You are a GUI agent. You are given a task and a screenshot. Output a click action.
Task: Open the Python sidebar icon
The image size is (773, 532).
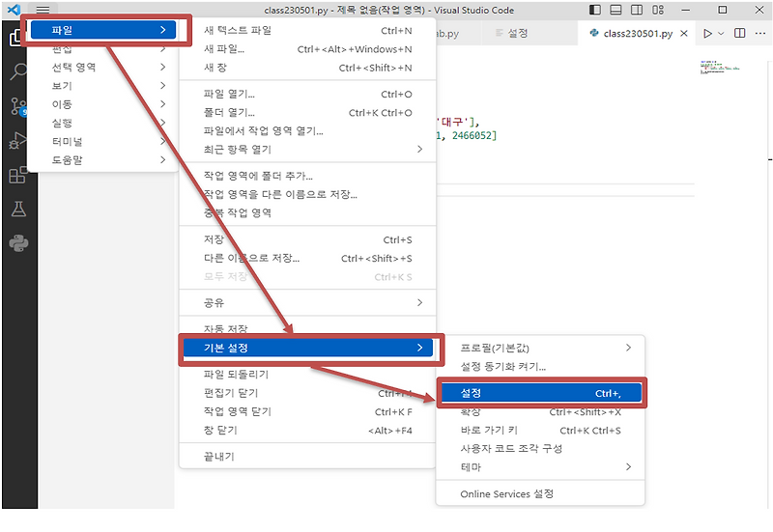point(18,243)
